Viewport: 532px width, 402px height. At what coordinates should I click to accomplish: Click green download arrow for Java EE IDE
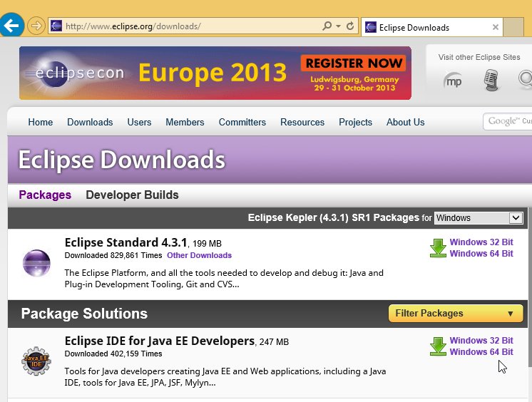pyautogui.click(x=438, y=346)
